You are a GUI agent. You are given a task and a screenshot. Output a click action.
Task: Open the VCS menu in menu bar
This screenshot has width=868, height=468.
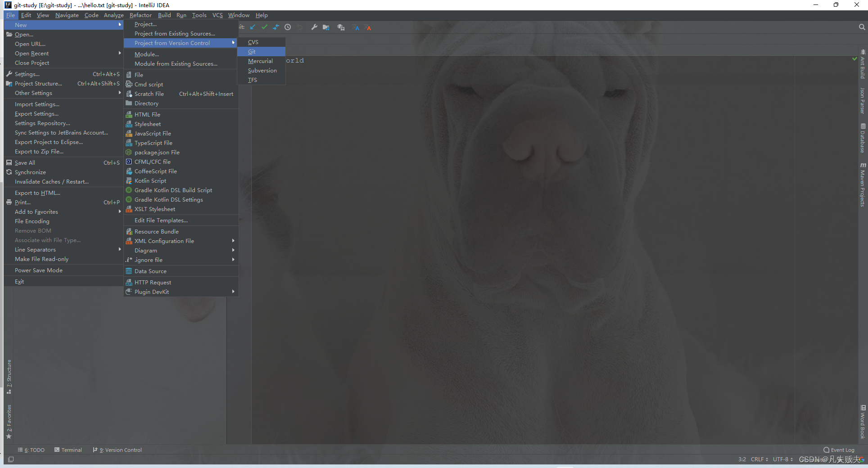coord(217,15)
